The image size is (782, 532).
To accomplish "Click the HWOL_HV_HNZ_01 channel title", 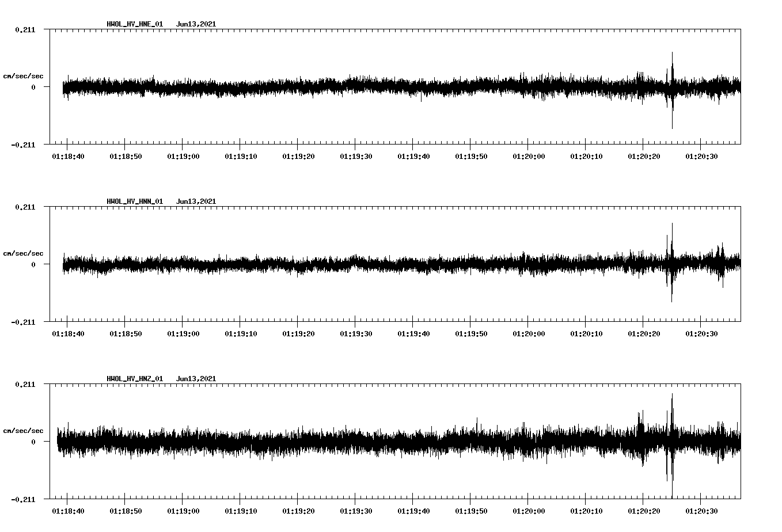I will (x=135, y=379).
